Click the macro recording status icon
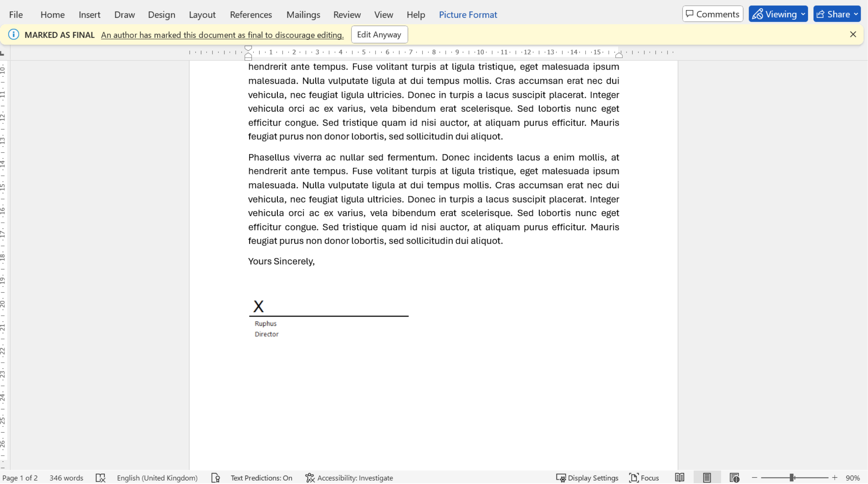The image size is (868, 484). [216, 478]
